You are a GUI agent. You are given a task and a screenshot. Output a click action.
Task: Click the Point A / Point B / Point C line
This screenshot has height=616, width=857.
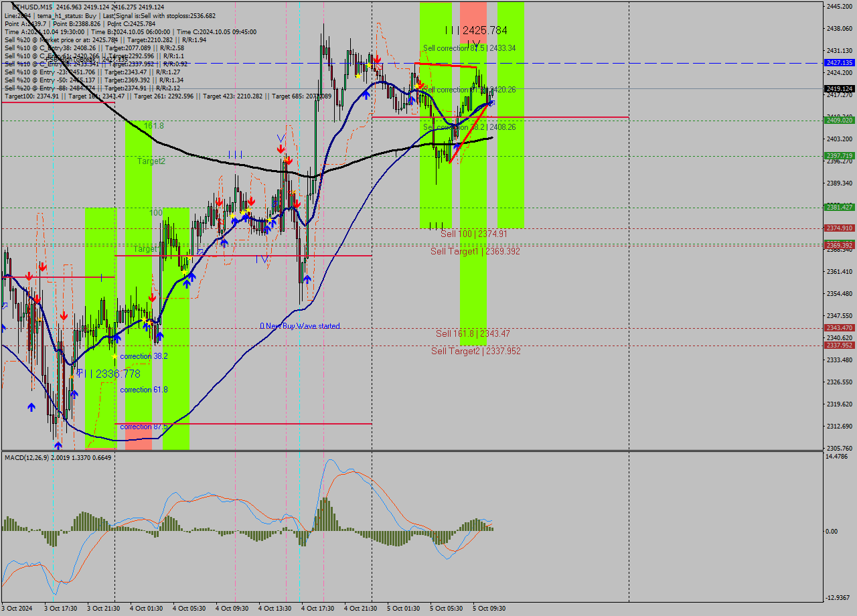pyautogui.click(x=80, y=23)
